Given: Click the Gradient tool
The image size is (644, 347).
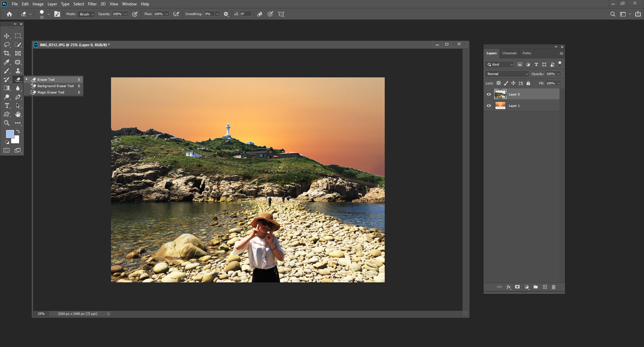Looking at the screenshot, I should click(x=7, y=88).
